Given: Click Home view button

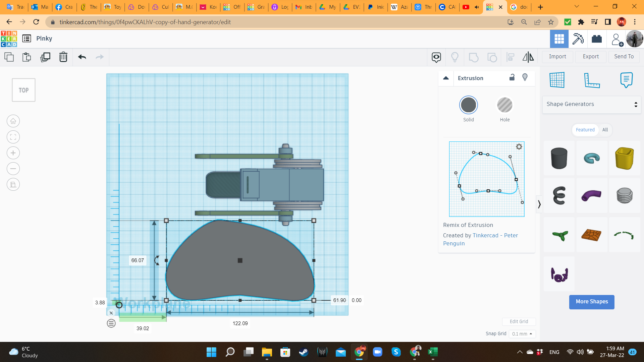Looking at the screenshot, I should [x=13, y=121].
